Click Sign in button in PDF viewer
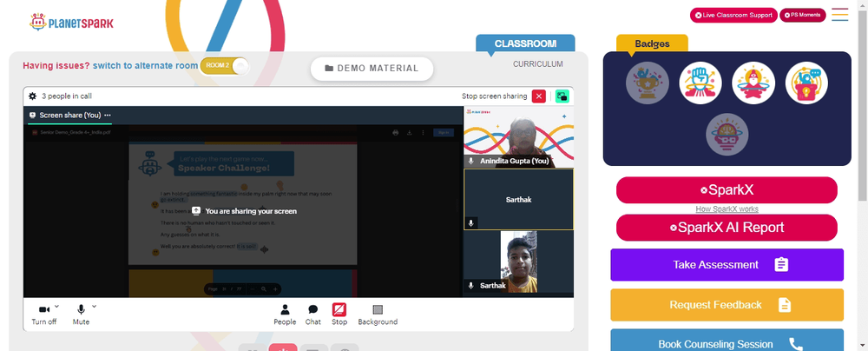Screen dimensions: 868x351 tap(443, 133)
